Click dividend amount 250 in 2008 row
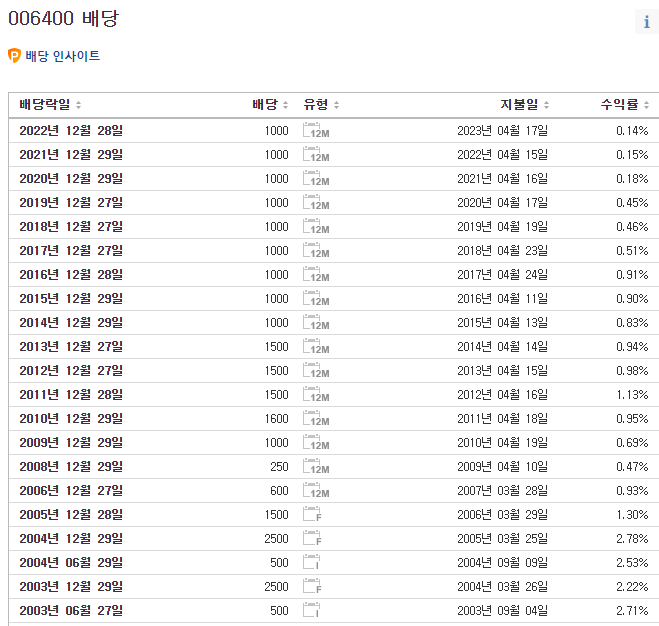Image resolution: width=659 pixels, height=626 pixels. point(279,466)
